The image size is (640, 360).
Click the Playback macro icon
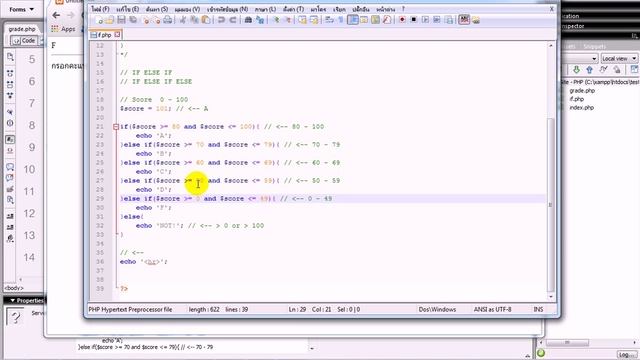[425, 20]
